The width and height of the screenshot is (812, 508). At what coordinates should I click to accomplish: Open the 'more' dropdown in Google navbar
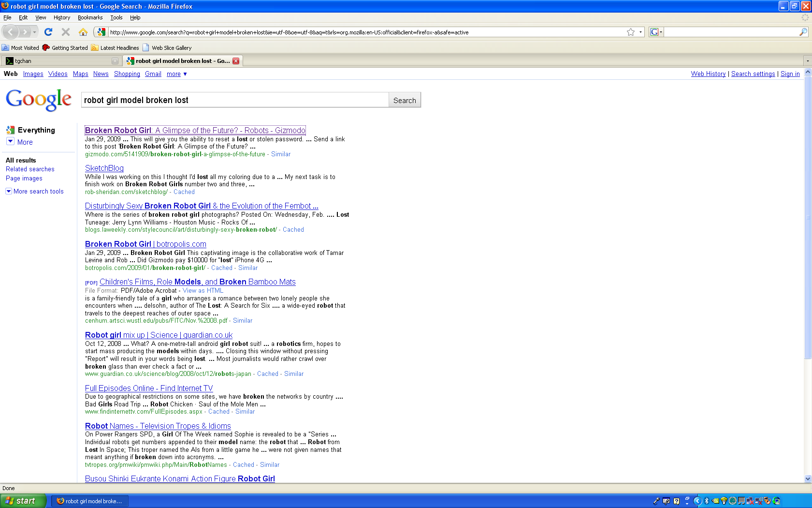176,74
